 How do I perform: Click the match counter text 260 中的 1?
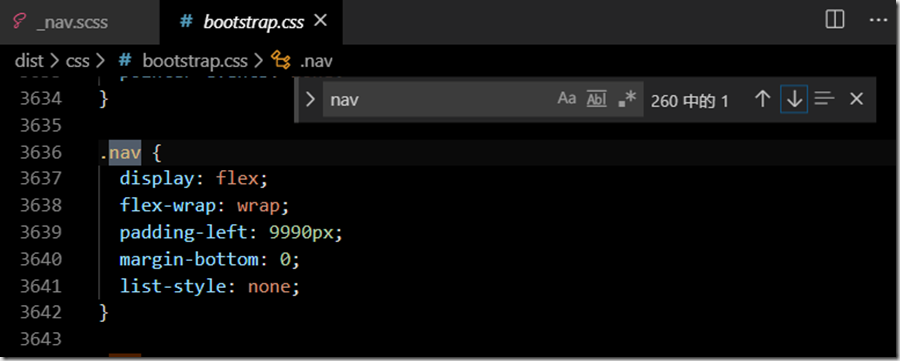point(689,101)
